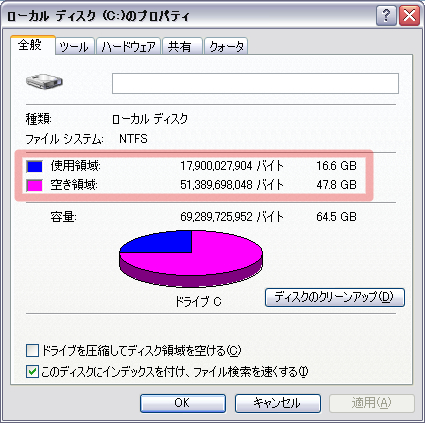Uncheck the インデックスを付け file search checkbox
425x423 pixels.
point(32,371)
